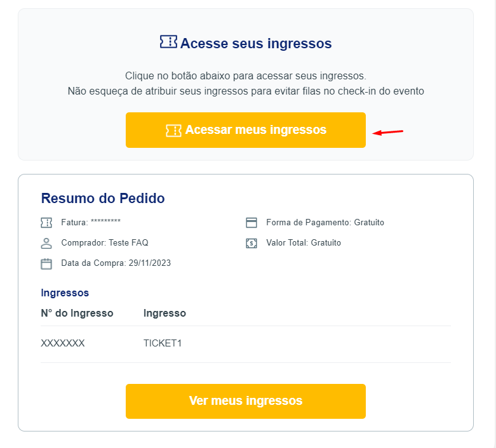The width and height of the screenshot is (496, 448).
Task: Select the XXXXXXX ticket number cell
Action: coord(63,343)
